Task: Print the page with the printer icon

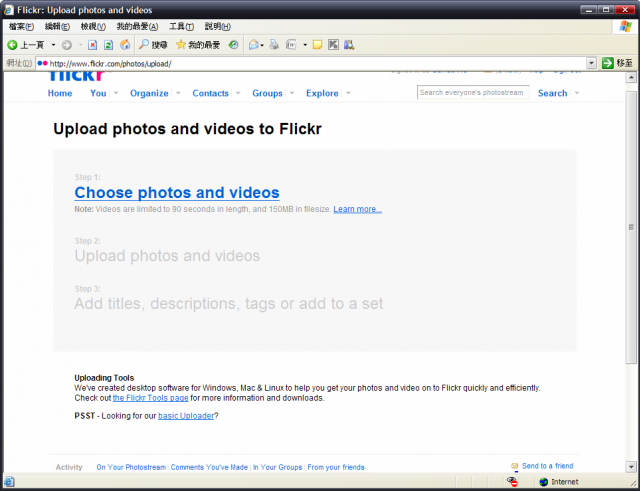Action: (274, 44)
